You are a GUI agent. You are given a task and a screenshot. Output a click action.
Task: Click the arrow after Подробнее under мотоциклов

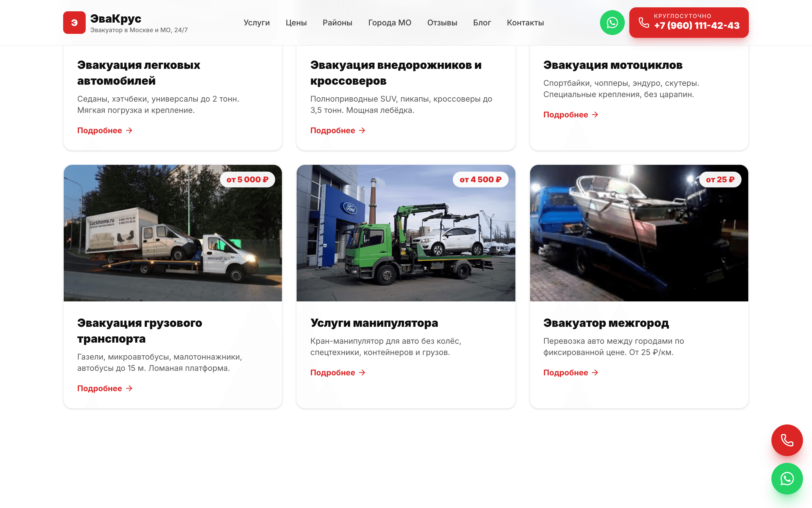(x=595, y=115)
